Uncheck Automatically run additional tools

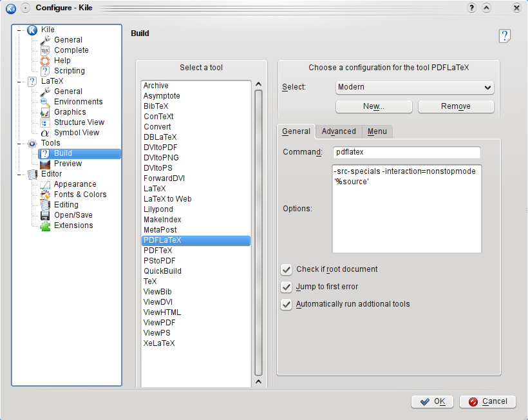[x=287, y=304]
